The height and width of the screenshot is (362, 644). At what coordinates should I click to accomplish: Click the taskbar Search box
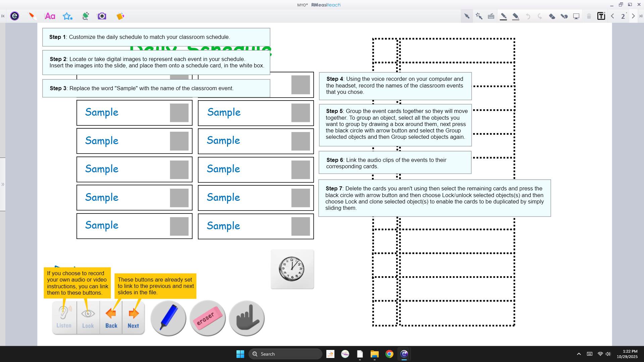(285, 354)
